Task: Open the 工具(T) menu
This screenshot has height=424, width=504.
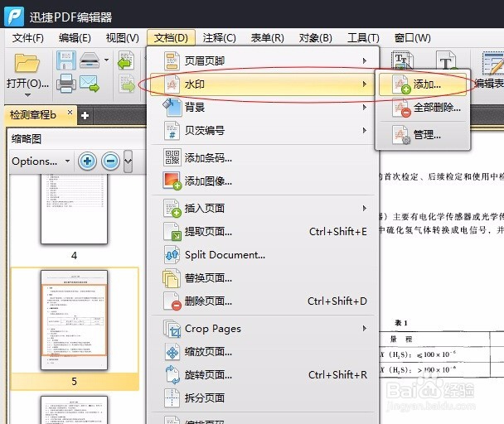Action: pyautogui.click(x=363, y=38)
